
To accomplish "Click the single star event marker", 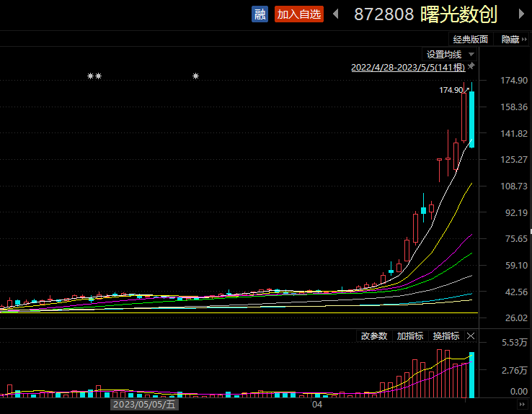I will click(196, 76).
